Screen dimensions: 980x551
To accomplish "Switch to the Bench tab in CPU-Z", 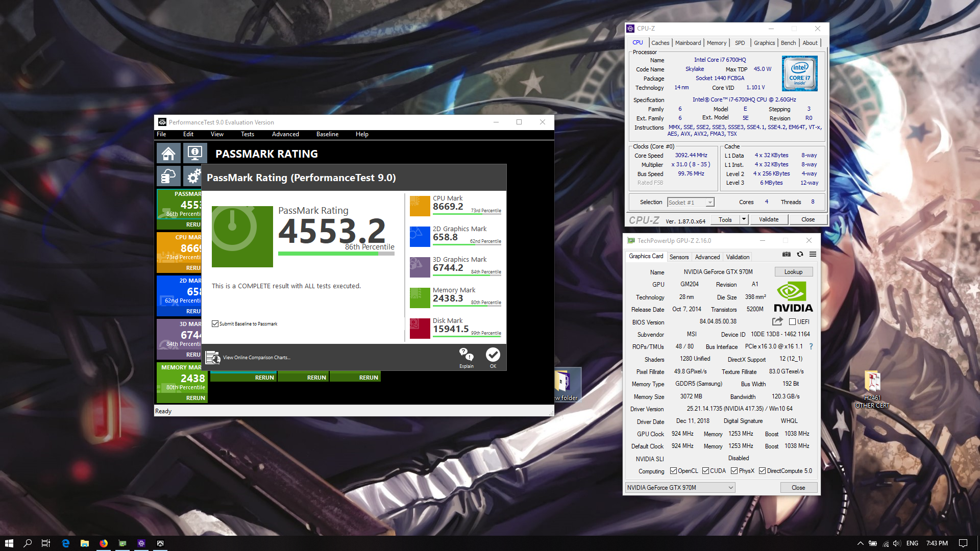I will [788, 43].
